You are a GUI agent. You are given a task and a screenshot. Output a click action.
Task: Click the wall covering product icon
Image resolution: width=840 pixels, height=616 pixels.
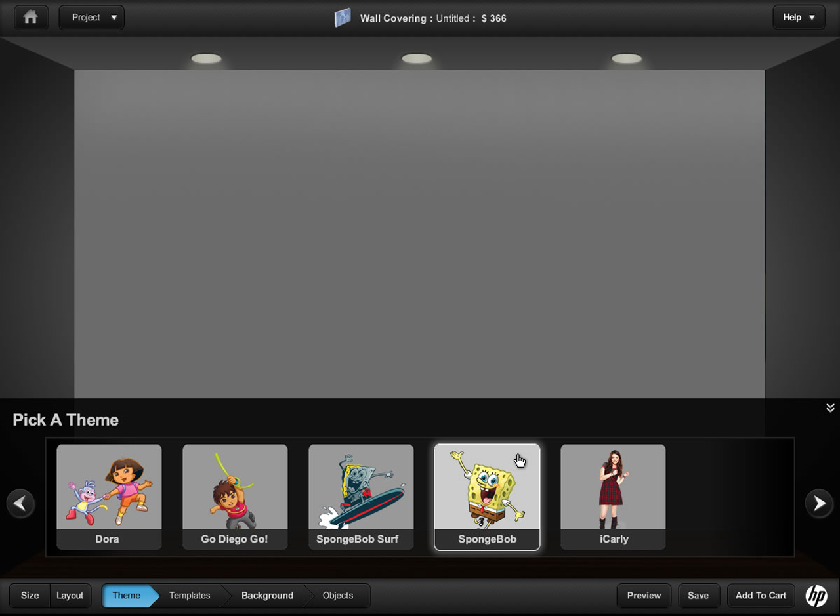pyautogui.click(x=343, y=18)
